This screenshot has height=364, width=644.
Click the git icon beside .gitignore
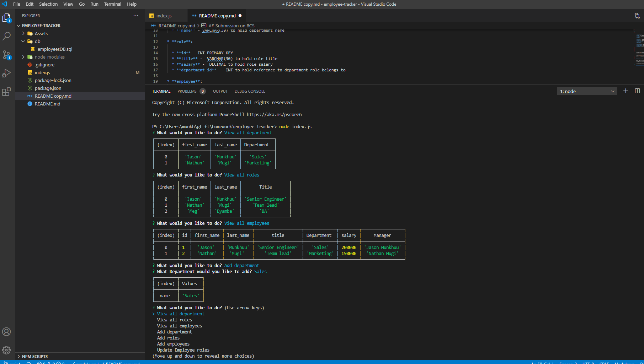point(30,65)
